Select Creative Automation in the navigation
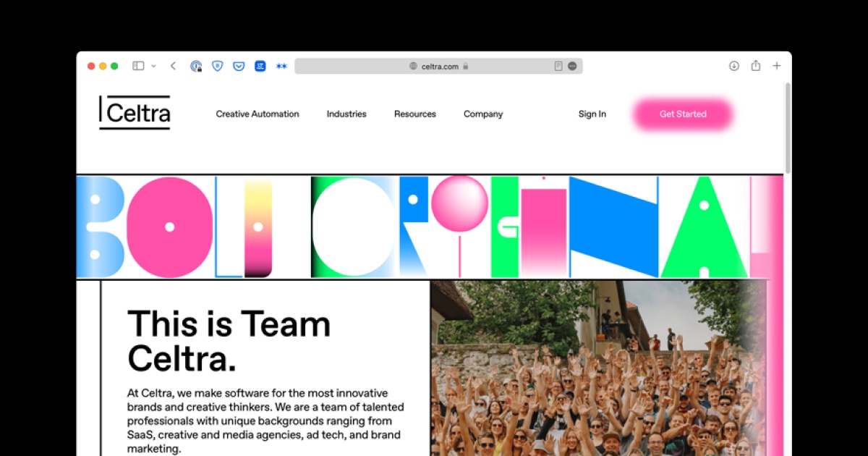 (x=257, y=114)
